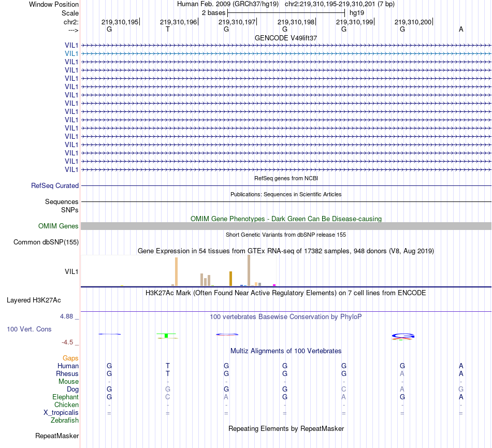Click the Human Feb. 2009 (GRCh37/hg19) assembly text
492x448 pixels.
(x=228, y=4)
